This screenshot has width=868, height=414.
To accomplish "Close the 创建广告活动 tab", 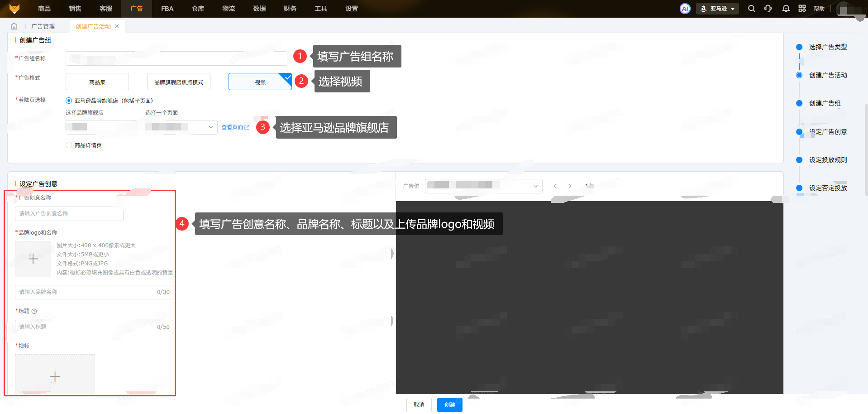I will point(117,26).
